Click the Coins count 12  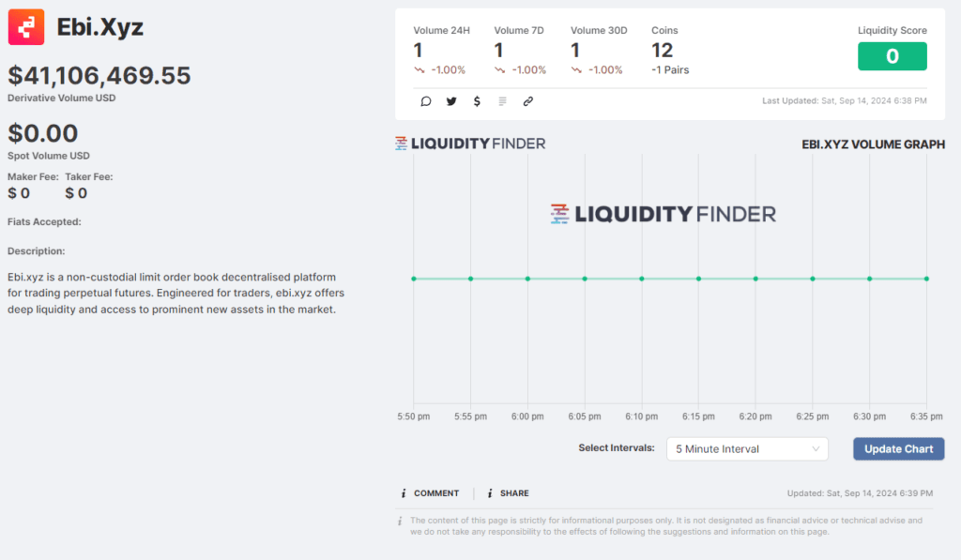click(x=662, y=51)
